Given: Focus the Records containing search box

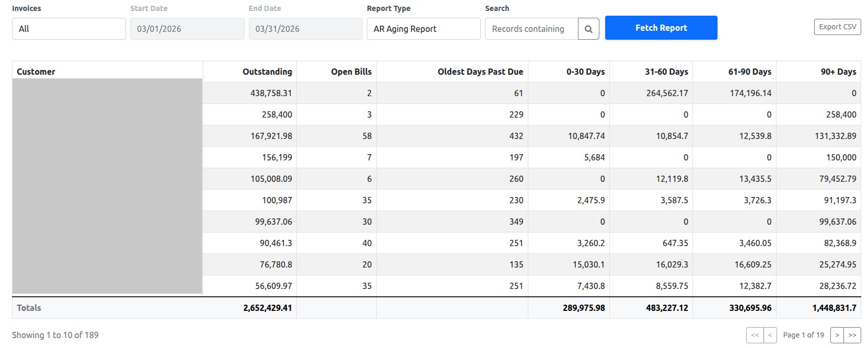Looking at the screenshot, I should click(531, 29).
